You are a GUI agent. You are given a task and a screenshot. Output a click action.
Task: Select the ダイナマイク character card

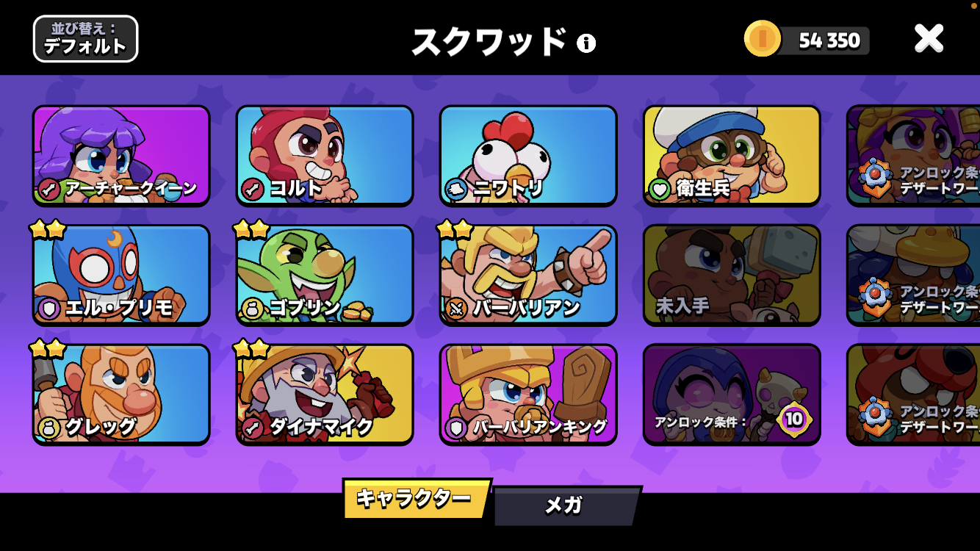pyautogui.click(x=325, y=394)
